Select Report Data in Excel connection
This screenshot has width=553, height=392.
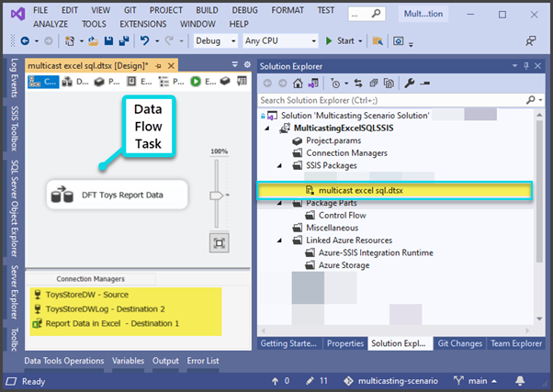pos(112,324)
